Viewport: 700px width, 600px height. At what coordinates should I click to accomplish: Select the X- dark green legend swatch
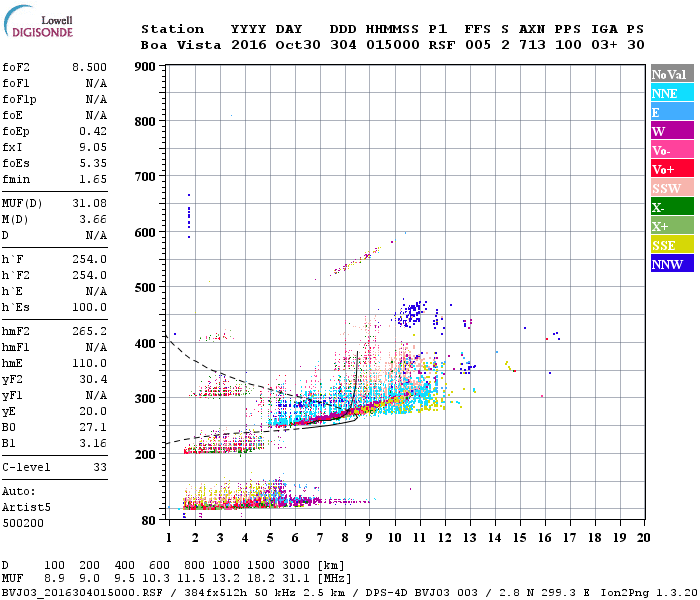(672, 207)
